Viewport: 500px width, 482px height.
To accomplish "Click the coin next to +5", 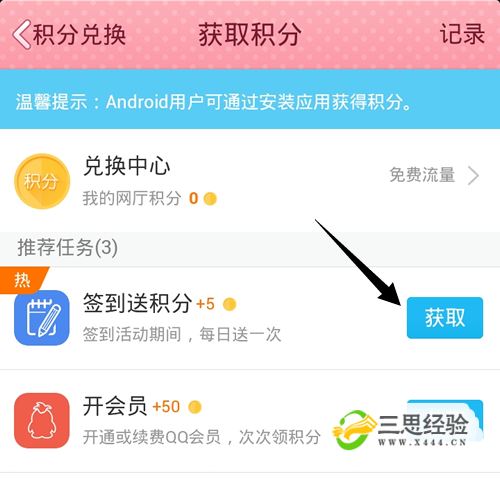I will pyautogui.click(x=229, y=304).
